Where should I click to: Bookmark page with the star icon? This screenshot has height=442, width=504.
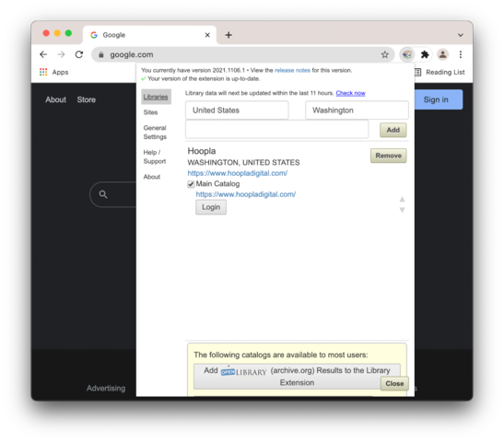pos(385,54)
